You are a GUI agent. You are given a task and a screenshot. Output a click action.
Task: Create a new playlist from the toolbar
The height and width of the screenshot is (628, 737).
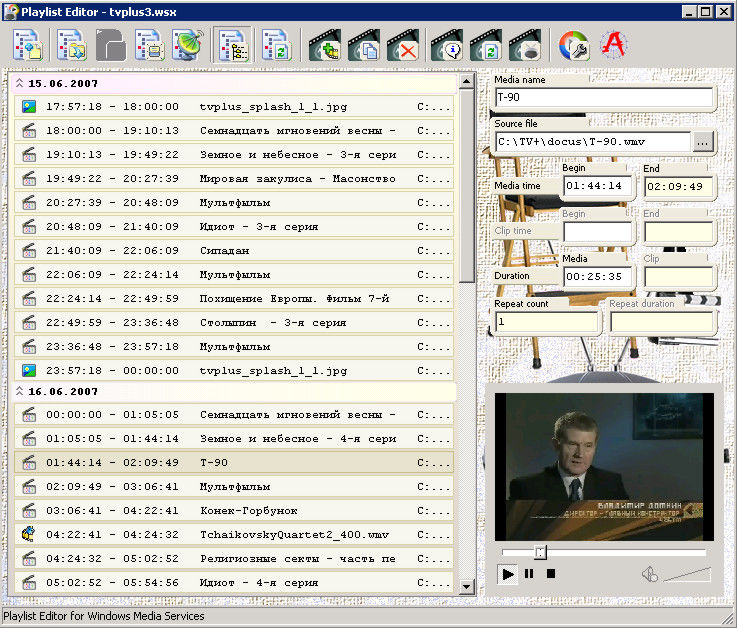pos(28,45)
